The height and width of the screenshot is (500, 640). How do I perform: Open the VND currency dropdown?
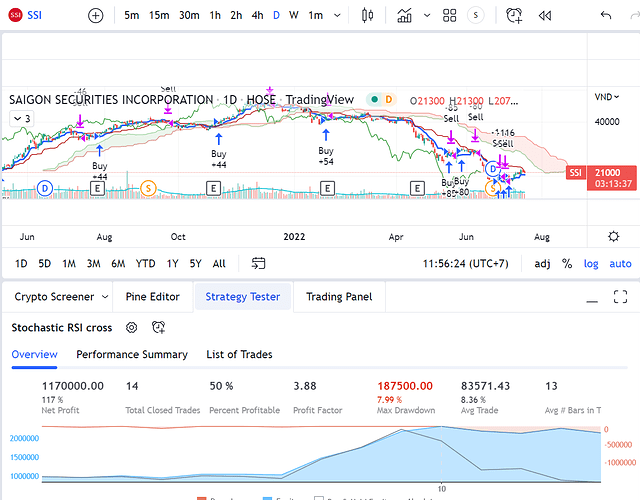click(605, 97)
